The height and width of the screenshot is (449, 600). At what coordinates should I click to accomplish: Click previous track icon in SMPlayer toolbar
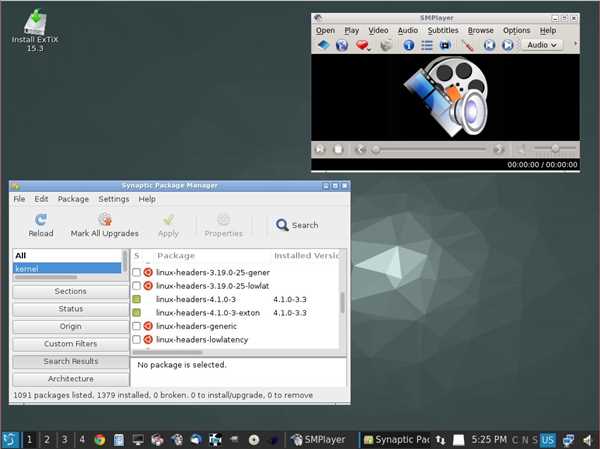489,45
